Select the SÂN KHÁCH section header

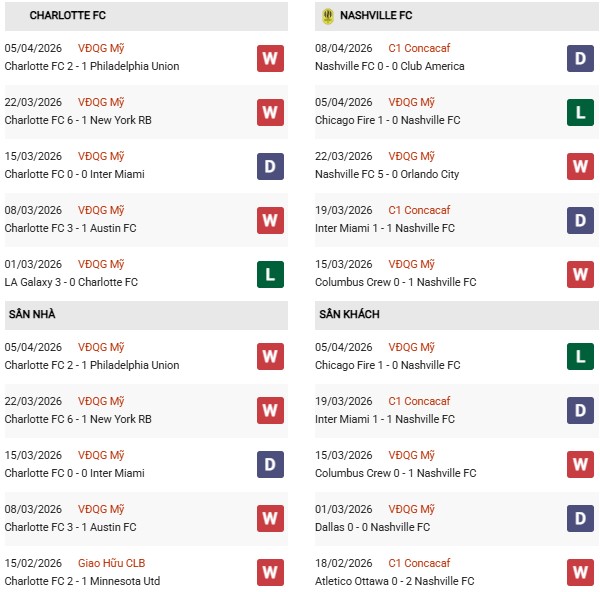(349, 315)
